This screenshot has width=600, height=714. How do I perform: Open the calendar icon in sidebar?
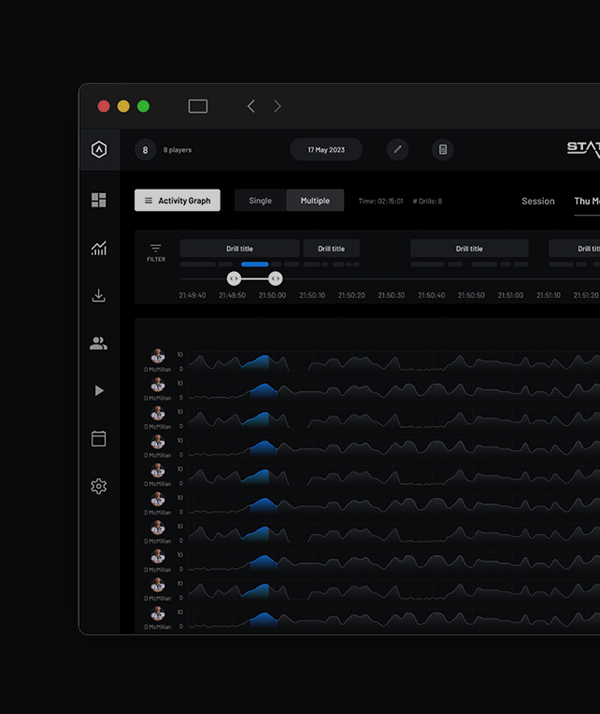(x=98, y=438)
